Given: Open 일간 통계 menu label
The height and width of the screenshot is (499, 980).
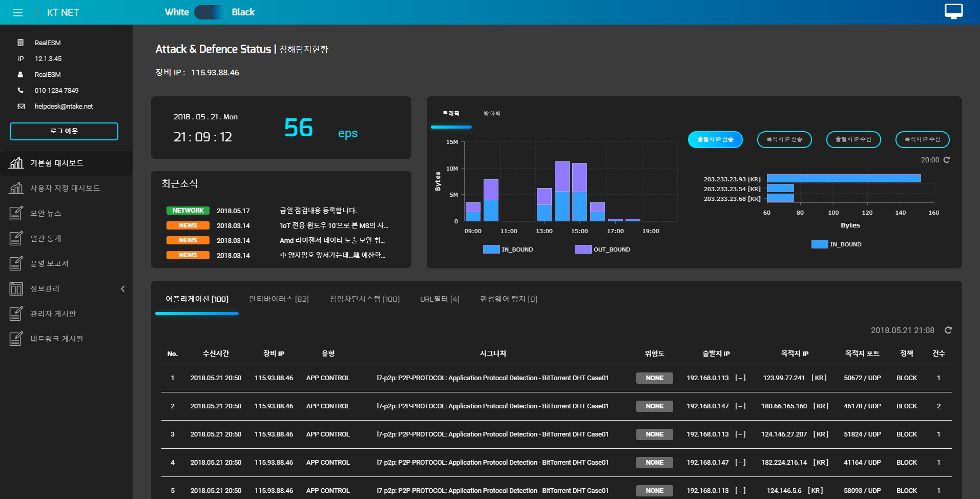Looking at the screenshot, I should point(46,238).
